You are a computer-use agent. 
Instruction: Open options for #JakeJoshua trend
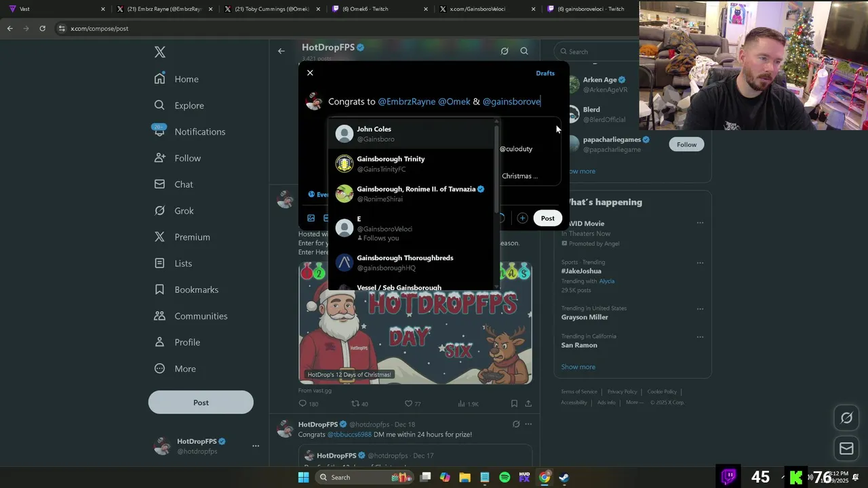coord(700,263)
